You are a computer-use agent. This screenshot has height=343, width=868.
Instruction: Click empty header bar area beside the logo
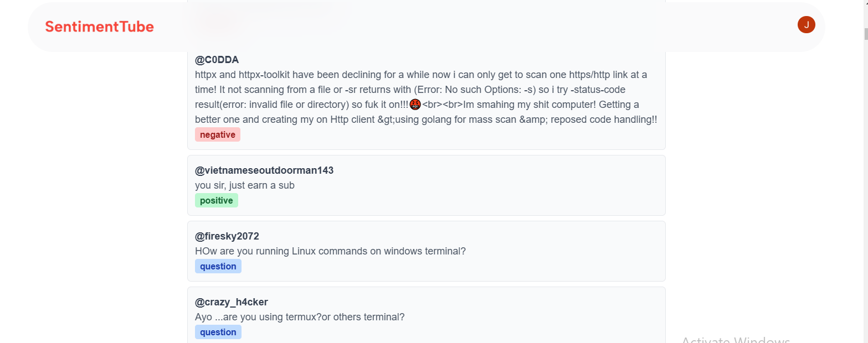pyautogui.click(x=443, y=27)
